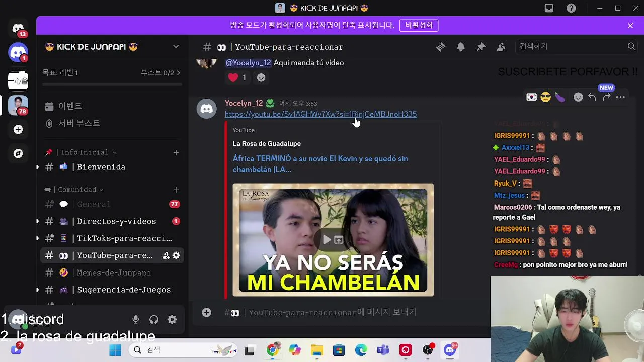Select the server with 78 badge
This screenshot has width=644, height=362.
click(x=18, y=105)
